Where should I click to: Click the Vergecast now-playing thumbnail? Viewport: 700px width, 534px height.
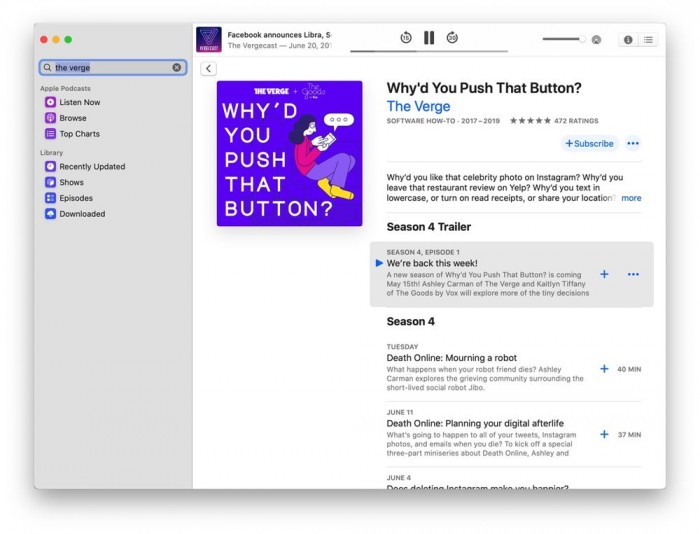click(x=208, y=39)
